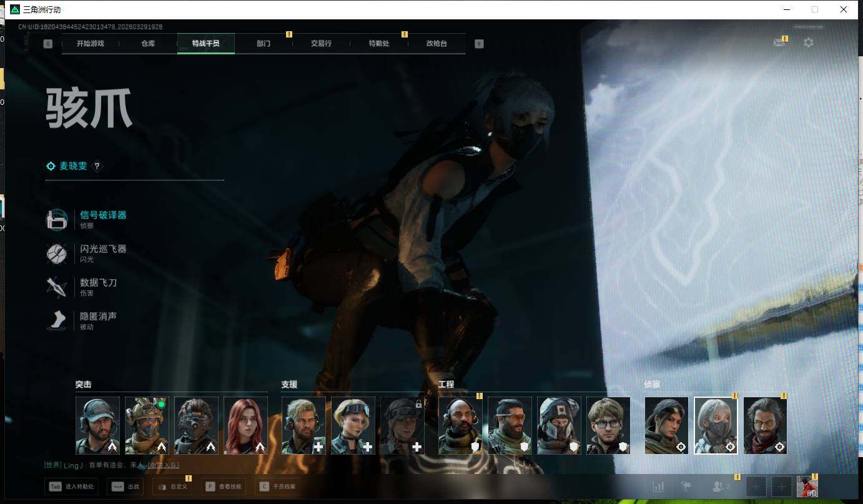This screenshot has height=504, width=863.
Task: Close the 三角洲行动 window
Action: [x=844, y=9]
